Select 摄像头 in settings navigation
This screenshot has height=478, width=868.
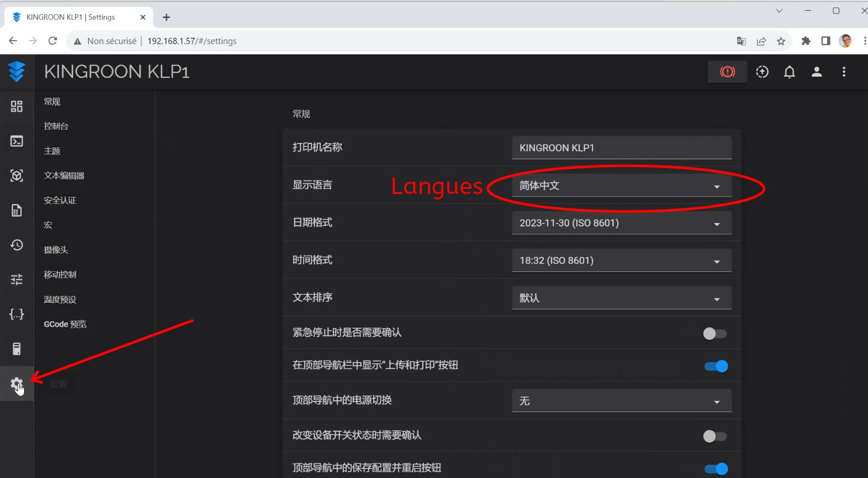[56, 250]
